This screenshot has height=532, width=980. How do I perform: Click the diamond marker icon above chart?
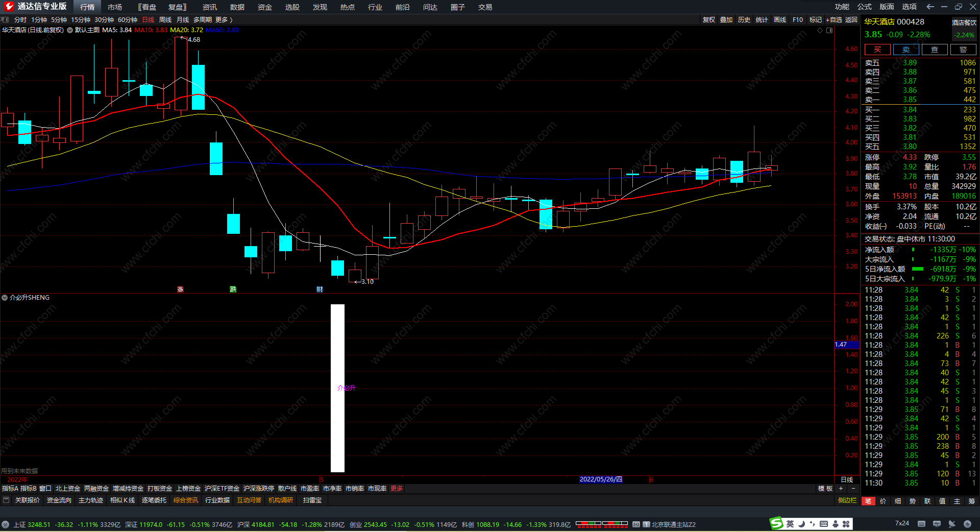(820, 30)
